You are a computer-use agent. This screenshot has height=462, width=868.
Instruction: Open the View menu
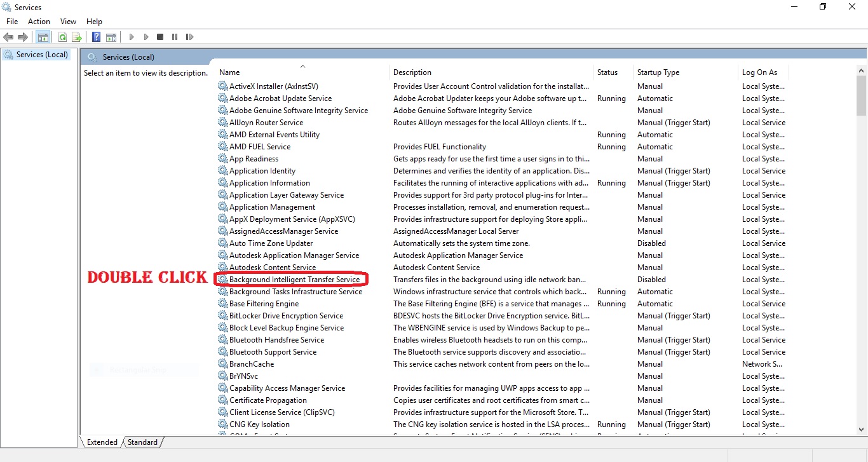(x=68, y=22)
